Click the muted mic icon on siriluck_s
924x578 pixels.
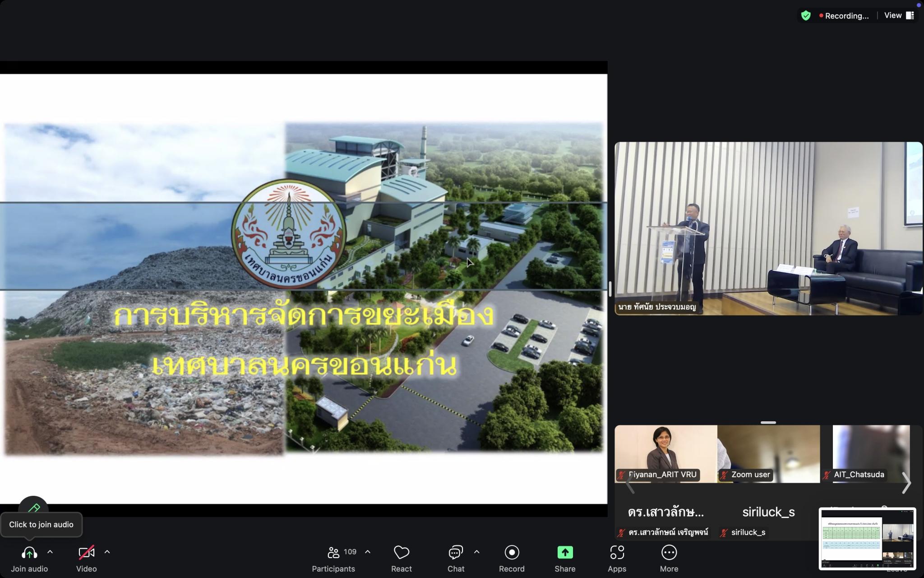(724, 533)
